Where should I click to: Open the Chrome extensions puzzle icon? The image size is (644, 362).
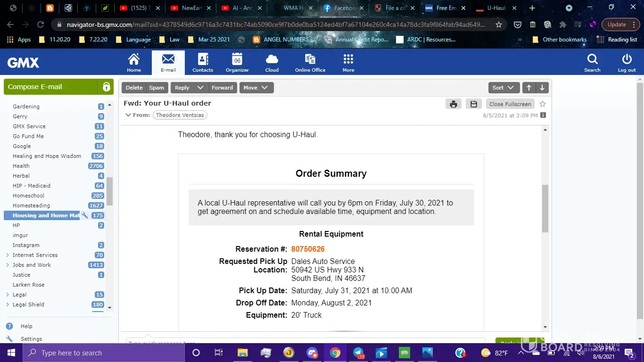tap(562, 25)
